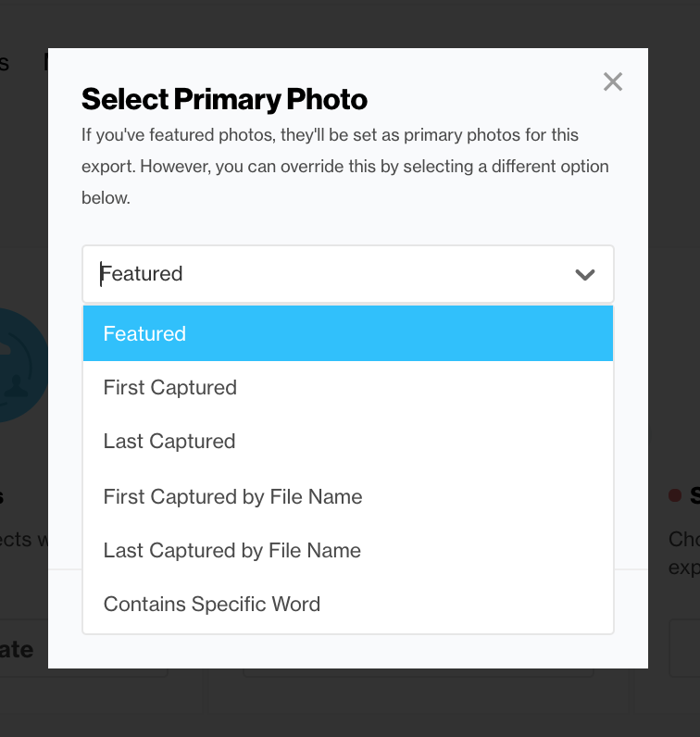Click the bold heading beside the red dot
This screenshot has width=700, height=737.
point(694,496)
